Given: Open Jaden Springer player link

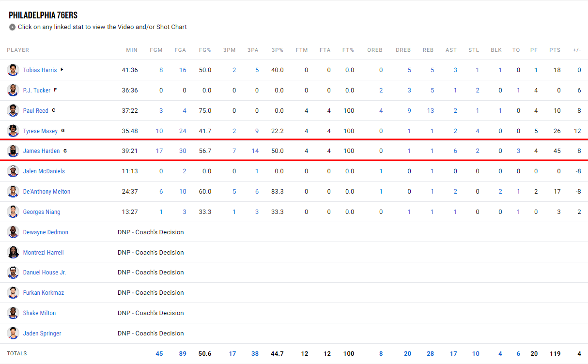Looking at the screenshot, I should click(x=42, y=334).
